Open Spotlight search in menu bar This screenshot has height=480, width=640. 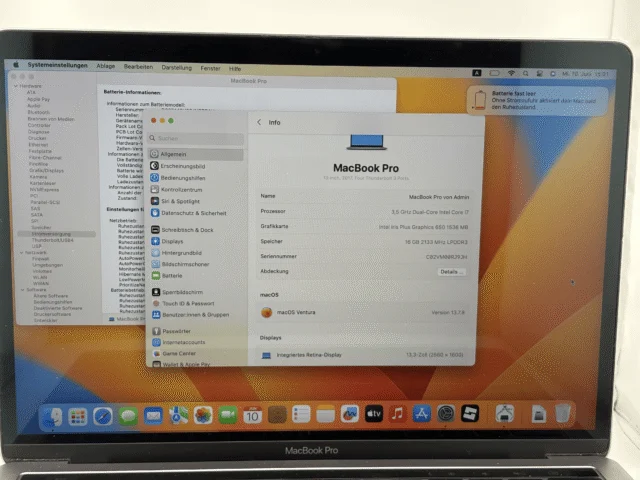[526, 73]
